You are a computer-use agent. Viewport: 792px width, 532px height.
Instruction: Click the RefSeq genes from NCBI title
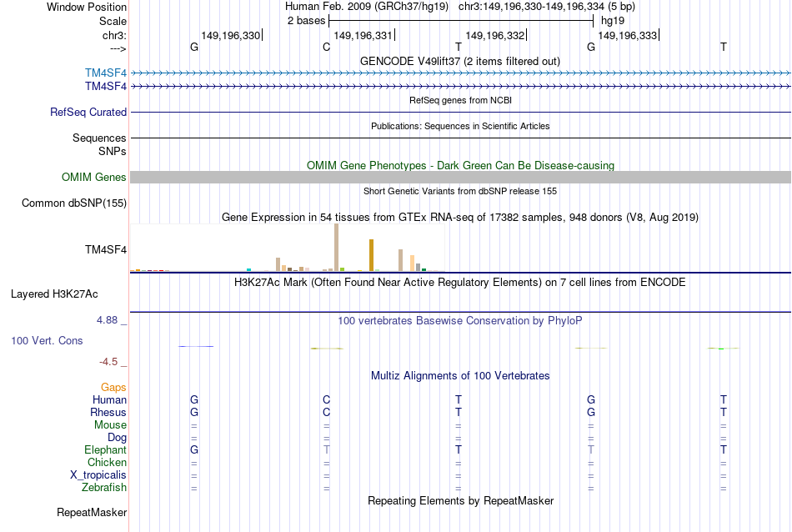[460, 100]
